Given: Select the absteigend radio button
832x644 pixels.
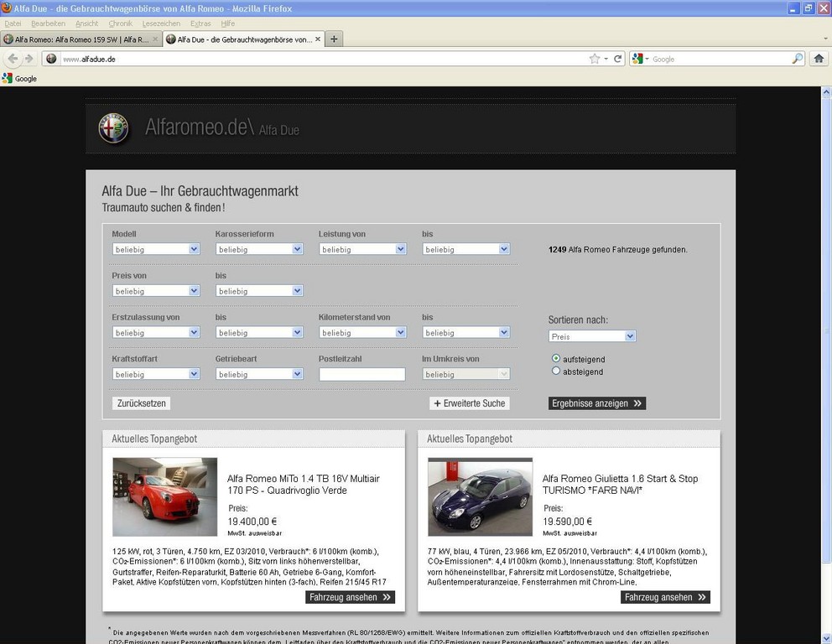Looking at the screenshot, I should [x=555, y=371].
